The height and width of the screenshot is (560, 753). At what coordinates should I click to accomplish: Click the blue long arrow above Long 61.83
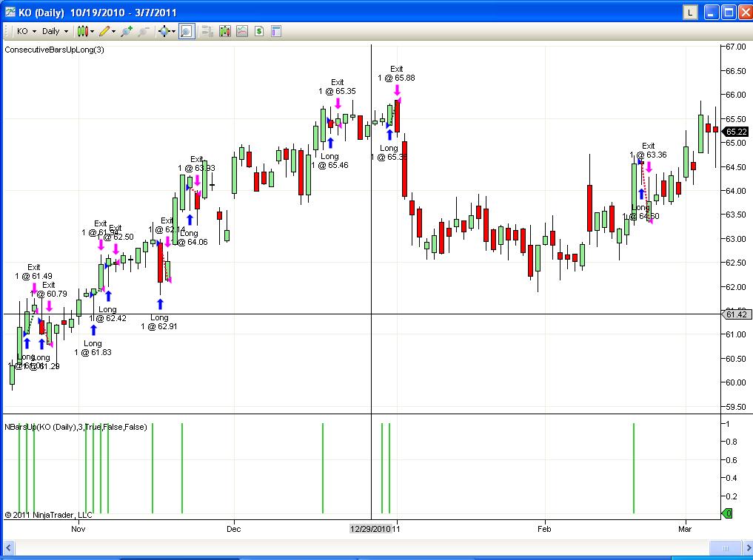(x=93, y=330)
